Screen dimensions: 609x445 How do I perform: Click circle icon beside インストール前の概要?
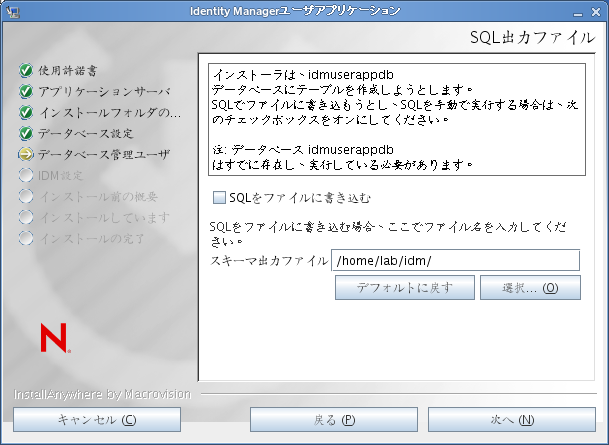click(26, 196)
